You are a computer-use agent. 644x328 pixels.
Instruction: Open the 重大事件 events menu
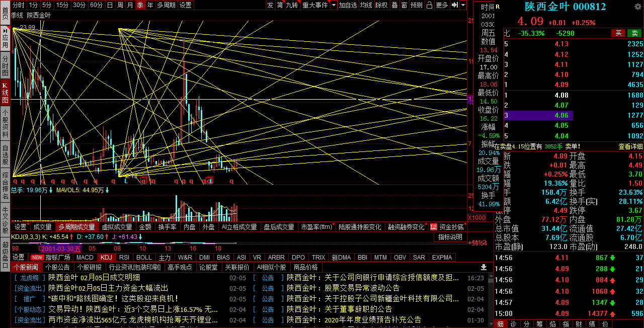(315, 5)
